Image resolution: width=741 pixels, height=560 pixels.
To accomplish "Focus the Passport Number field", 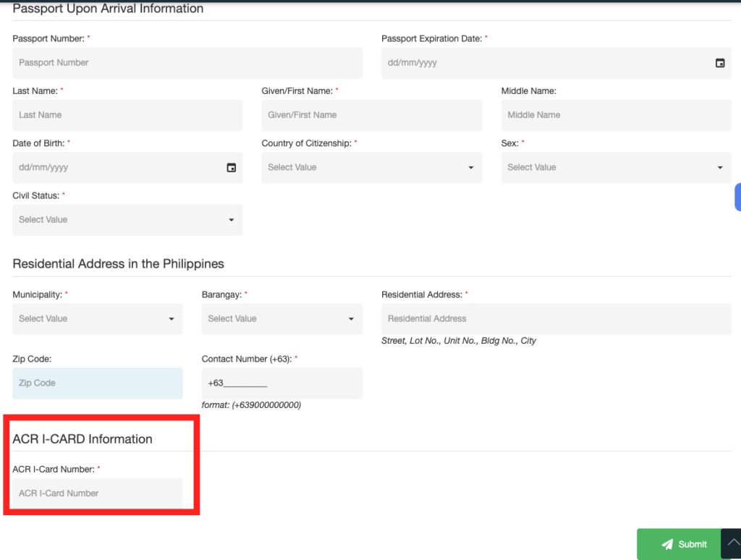I will point(187,63).
